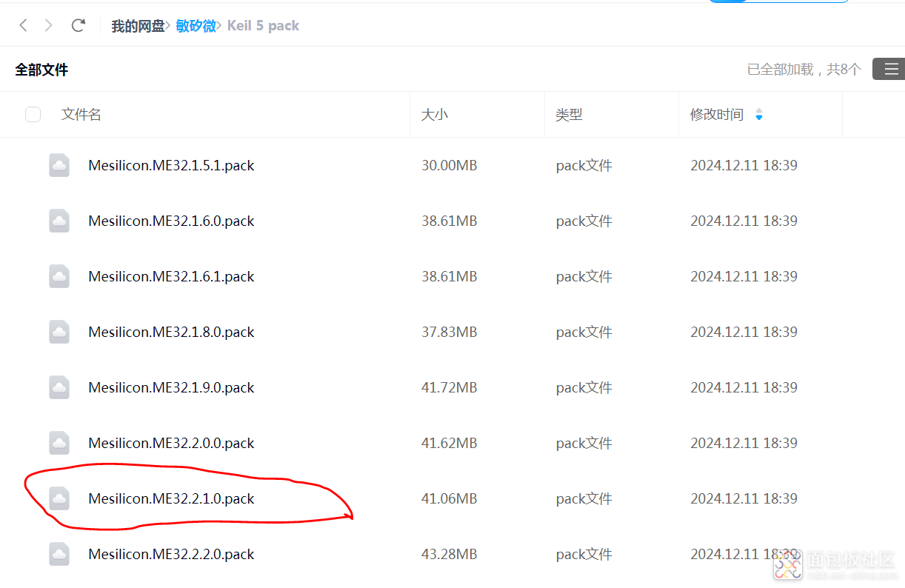Screen dimensions: 905x588
Task: Click the cloud file icon for Mesilicon.ME32.1.5.1.pack
Action: (59, 165)
